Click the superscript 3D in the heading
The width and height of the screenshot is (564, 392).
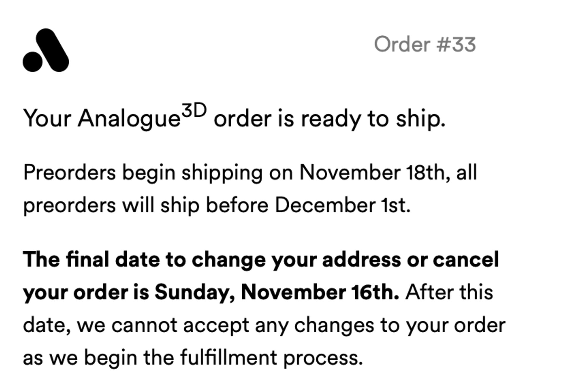(194, 110)
